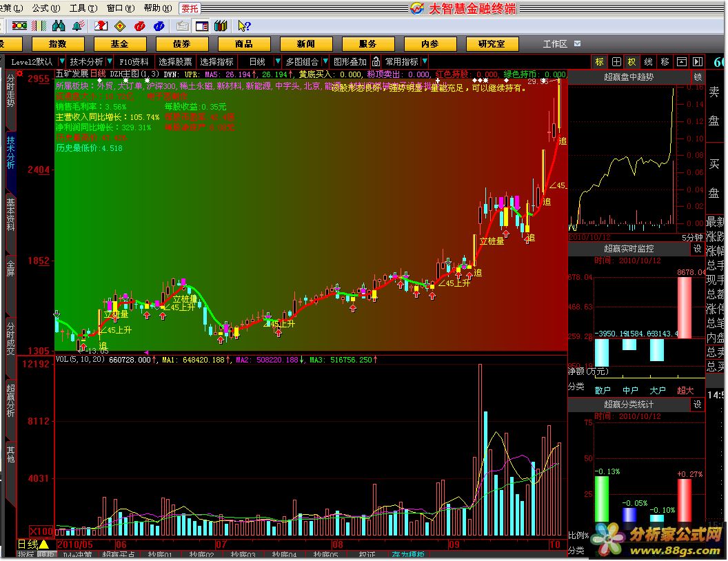Click the 研究室 yellow button
Image resolution: width=728 pixels, height=561 pixels.
pyautogui.click(x=492, y=44)
